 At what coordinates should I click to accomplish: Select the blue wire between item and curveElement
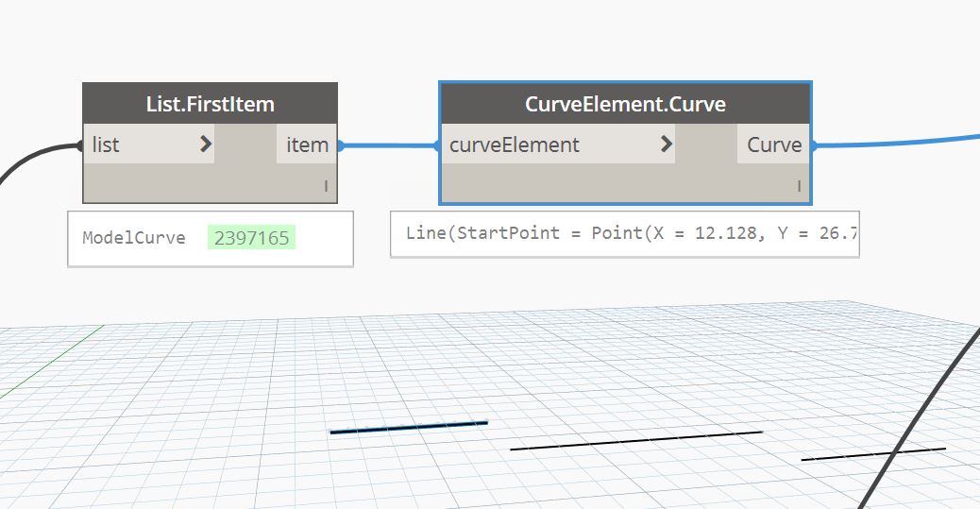click(x=389, y=145)
